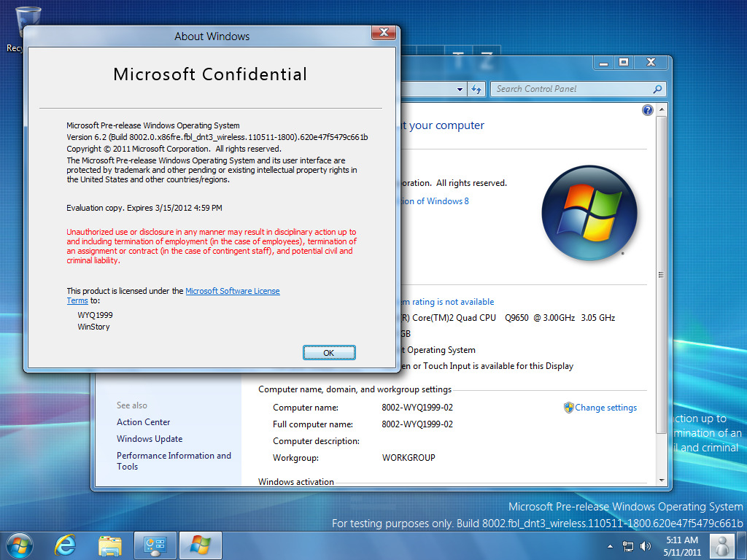Viewport: 747px width, 560px height.
Task: Open Windows Update in the sidebar
Action: [150, 439]
